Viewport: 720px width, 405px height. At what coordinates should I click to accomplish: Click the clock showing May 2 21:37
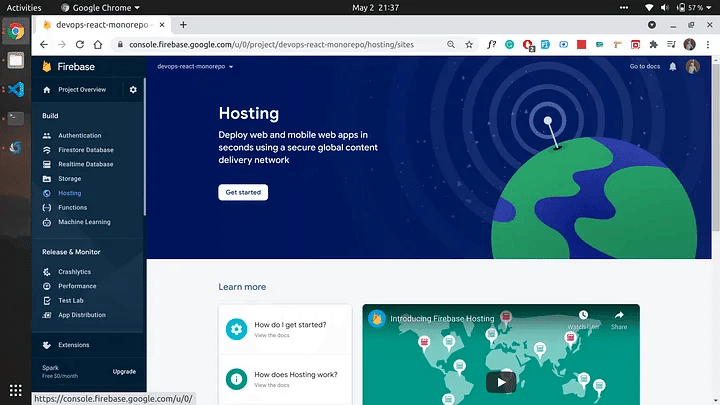click(375, 8)
